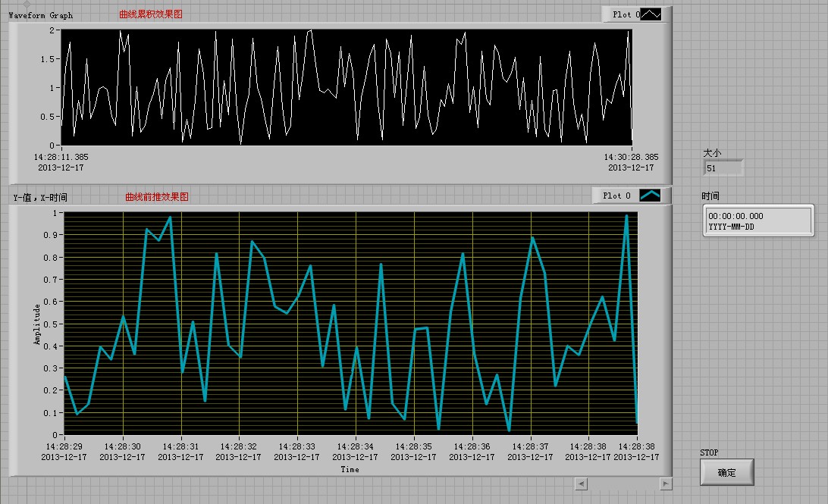The width and height of the screenshot is (828, 504).
Task: Click the 14:28:31 x-axis label
Action: click(x=180, y=446)
